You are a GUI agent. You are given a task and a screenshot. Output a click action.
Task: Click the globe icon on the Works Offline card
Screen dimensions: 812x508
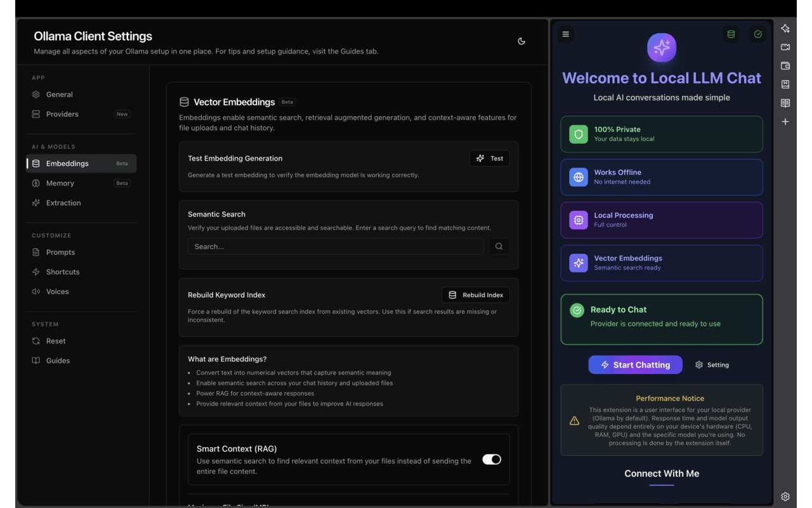pos(579,177)
